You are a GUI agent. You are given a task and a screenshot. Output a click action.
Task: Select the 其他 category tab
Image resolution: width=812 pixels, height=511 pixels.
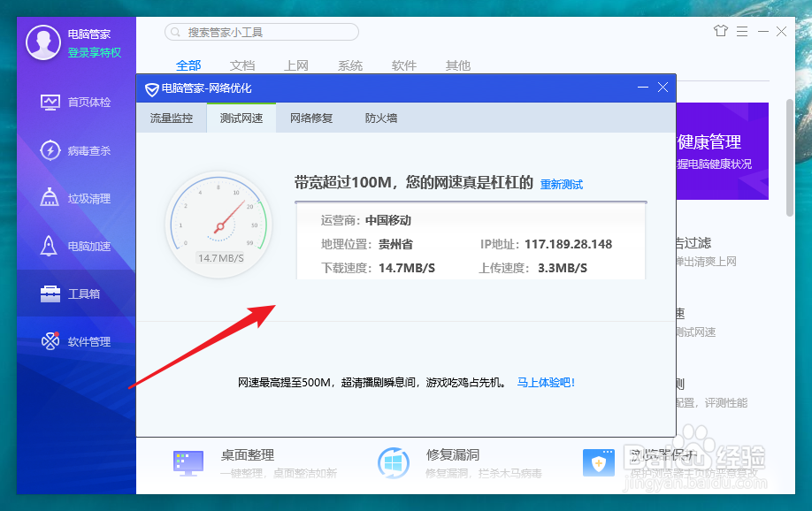click(458, 65)
